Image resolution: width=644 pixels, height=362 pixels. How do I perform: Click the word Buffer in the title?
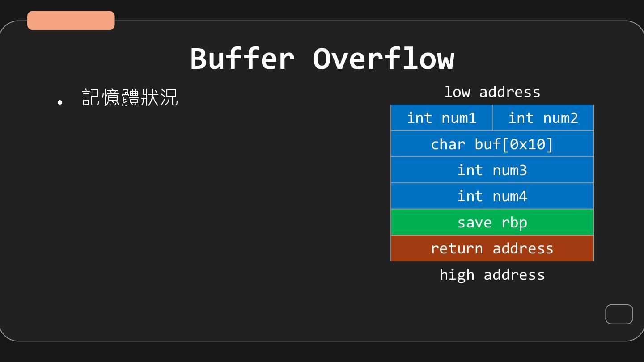coord(242,59)
